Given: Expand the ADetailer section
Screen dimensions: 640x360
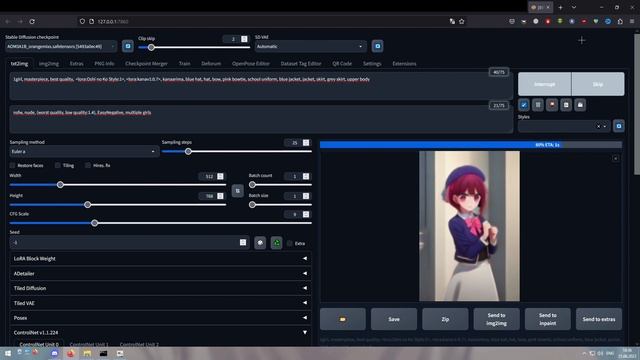Looking at the screenshot, I should pos(160,273).
